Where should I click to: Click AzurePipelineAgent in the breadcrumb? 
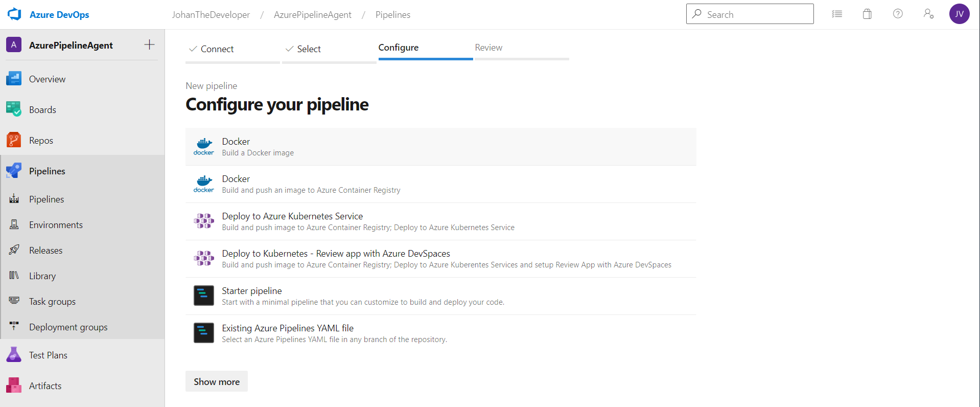point(313,15)
